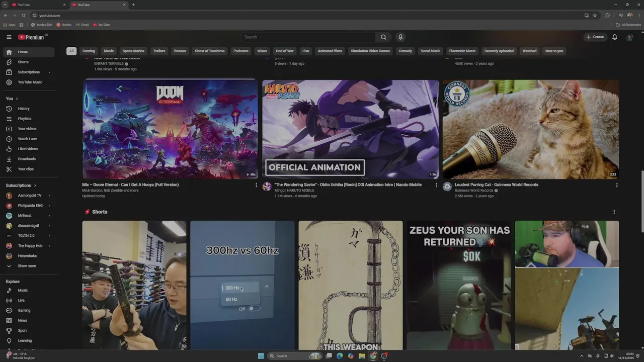Viewport: 644px width, 362px height.
Task: Expand the Subscriptions section chevron in sidebar
Action: 35,186
